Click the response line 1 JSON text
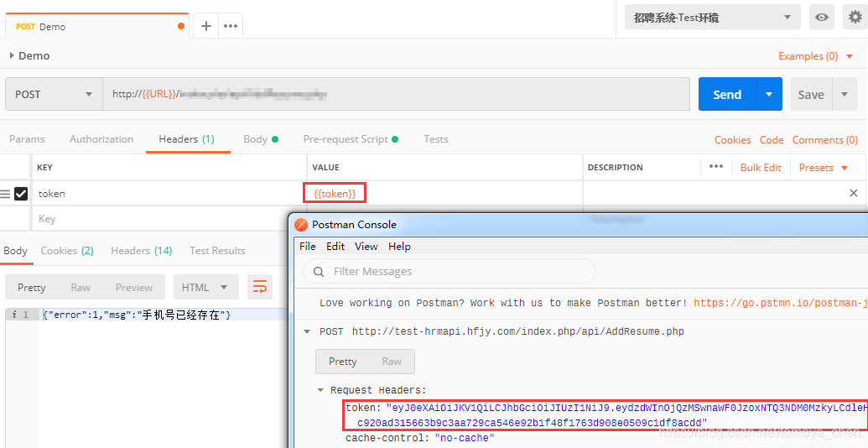The width and height of the screenshot is (868, 448). (x=137, y=315)
